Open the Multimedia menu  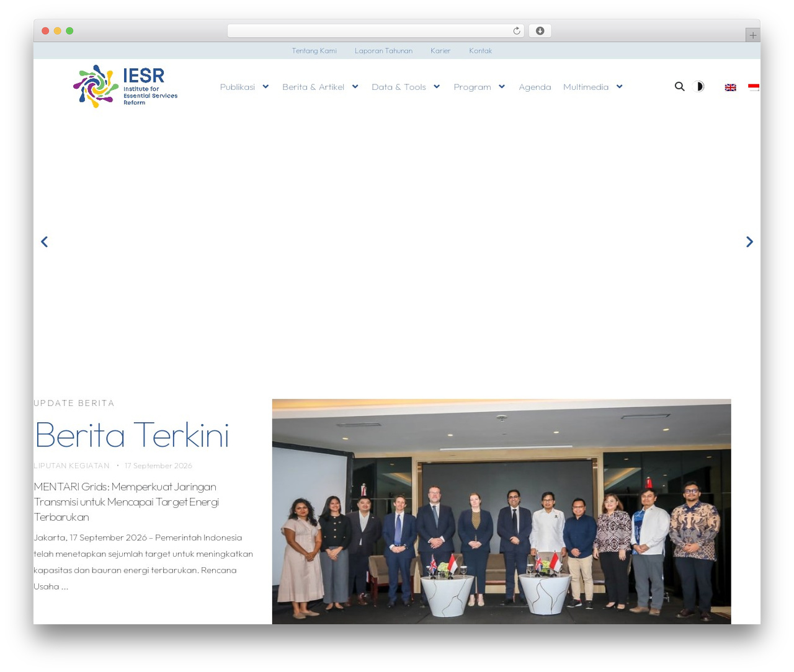pos(586,87)
